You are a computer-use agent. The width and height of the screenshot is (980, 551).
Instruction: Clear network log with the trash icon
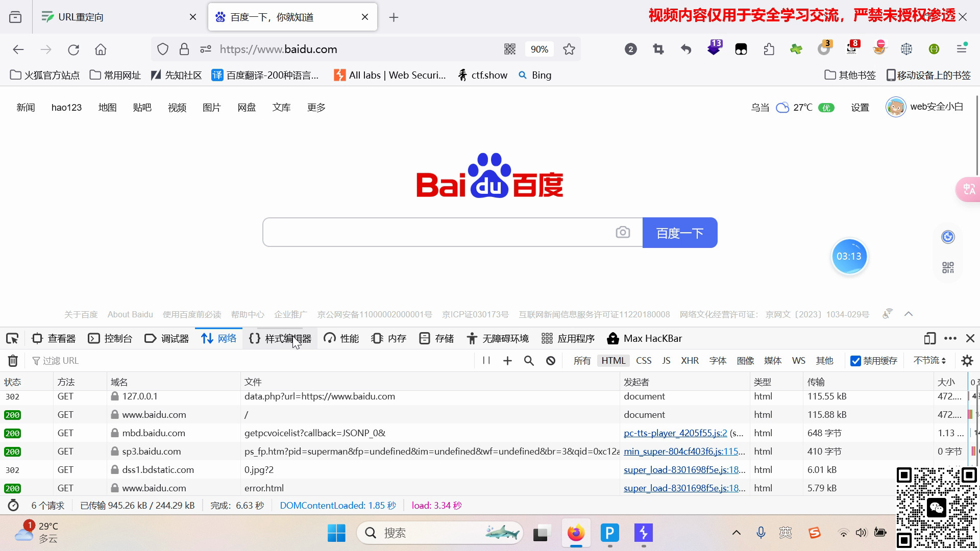coord(13,361)
